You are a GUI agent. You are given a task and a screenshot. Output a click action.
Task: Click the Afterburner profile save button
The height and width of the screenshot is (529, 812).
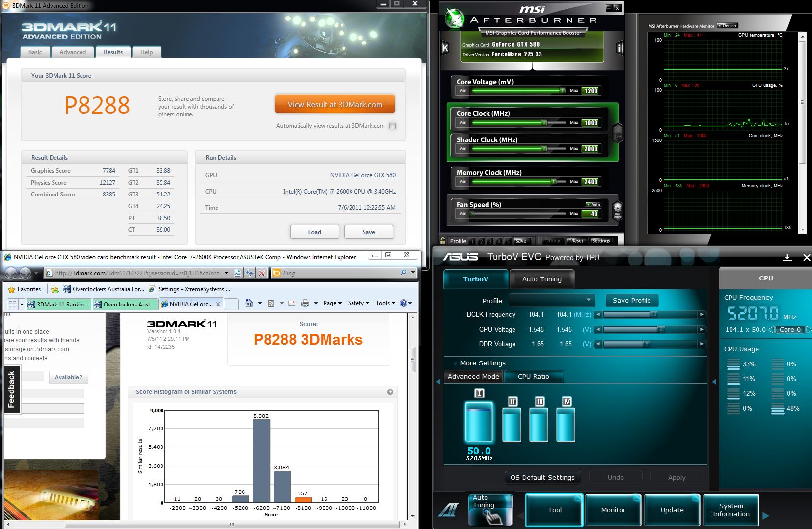click(521, 241)
